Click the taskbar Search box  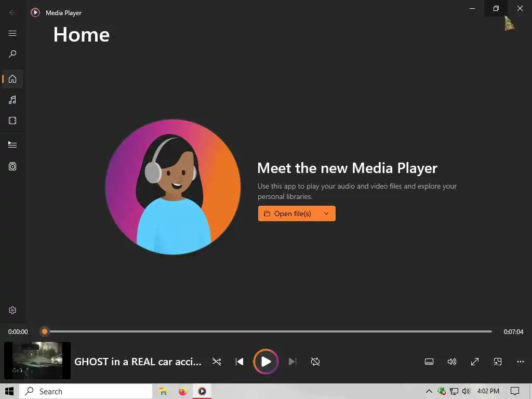click(x=86, y=391)
